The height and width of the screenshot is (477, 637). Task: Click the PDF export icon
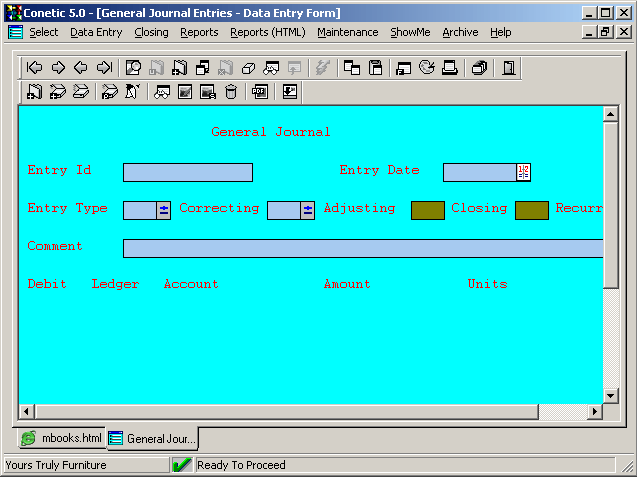pos(259,92)
